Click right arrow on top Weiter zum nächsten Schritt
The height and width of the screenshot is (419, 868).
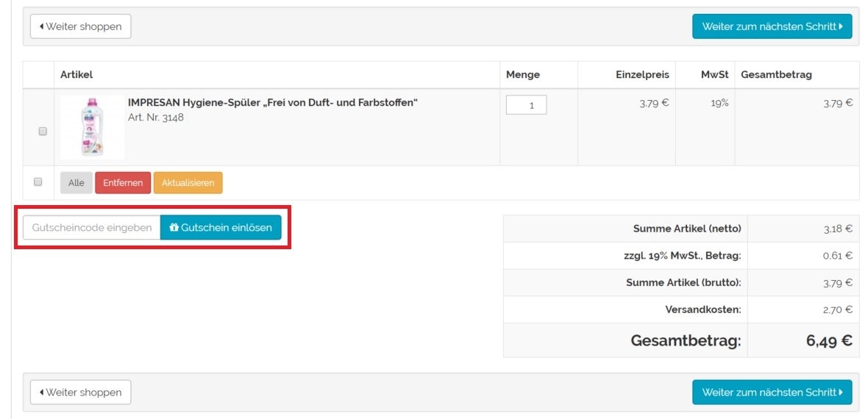[x=841, y=26]
